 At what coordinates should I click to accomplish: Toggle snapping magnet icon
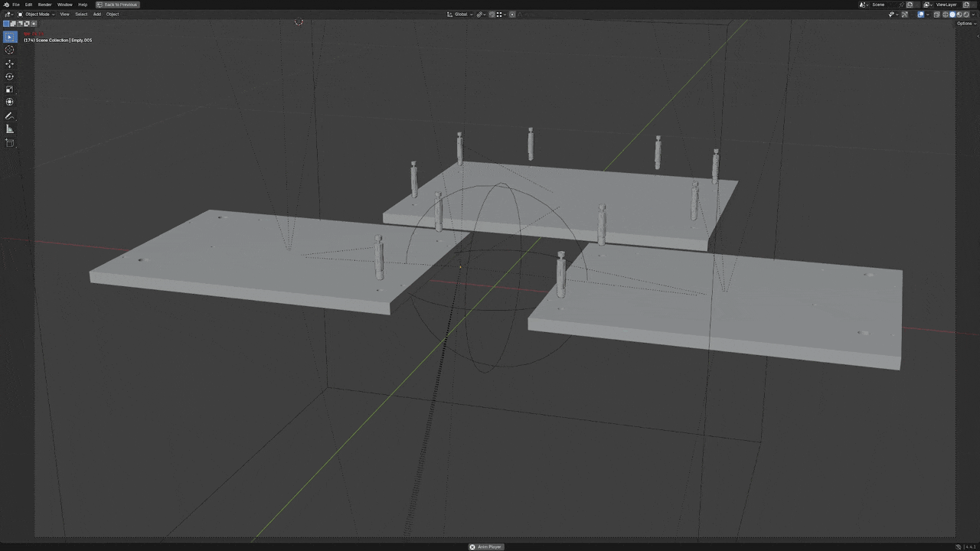pyautogui.click(x=492, y=15)
